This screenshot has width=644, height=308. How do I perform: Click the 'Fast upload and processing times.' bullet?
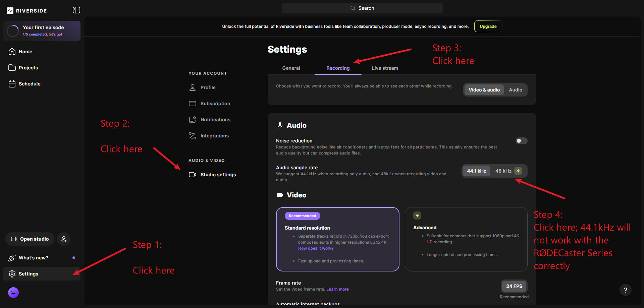[x=331, y=261]
